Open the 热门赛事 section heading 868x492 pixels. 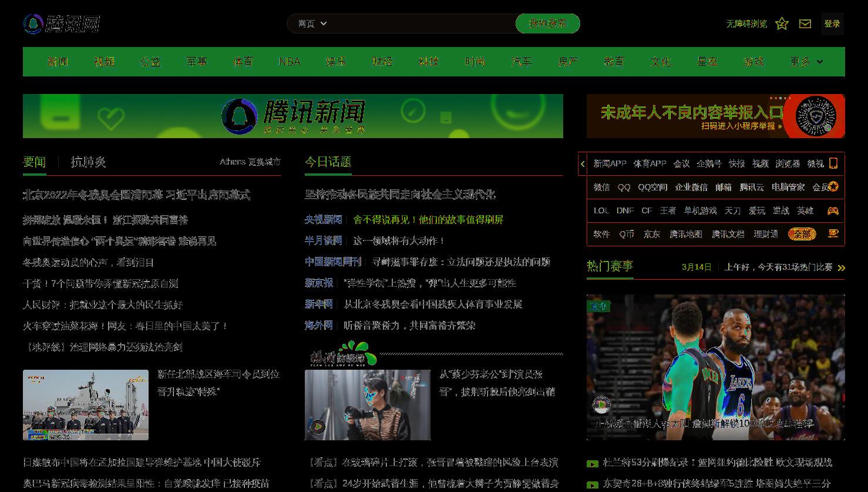pos(610,266)
